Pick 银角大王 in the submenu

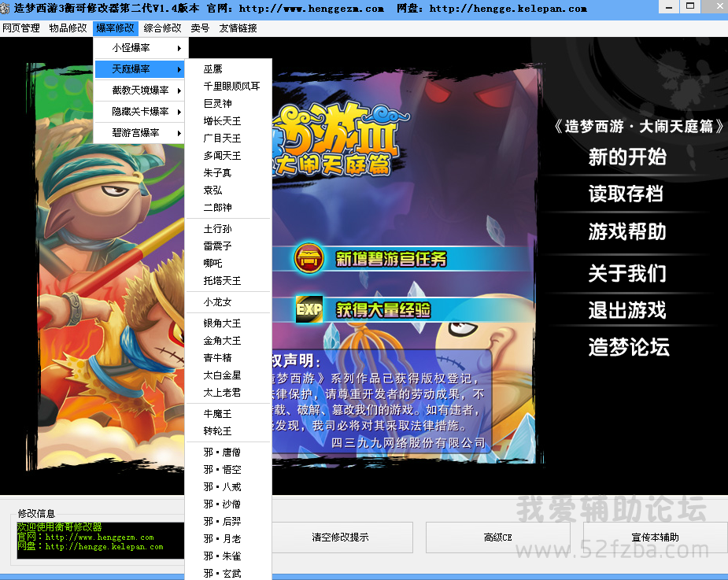coord(228,323)
